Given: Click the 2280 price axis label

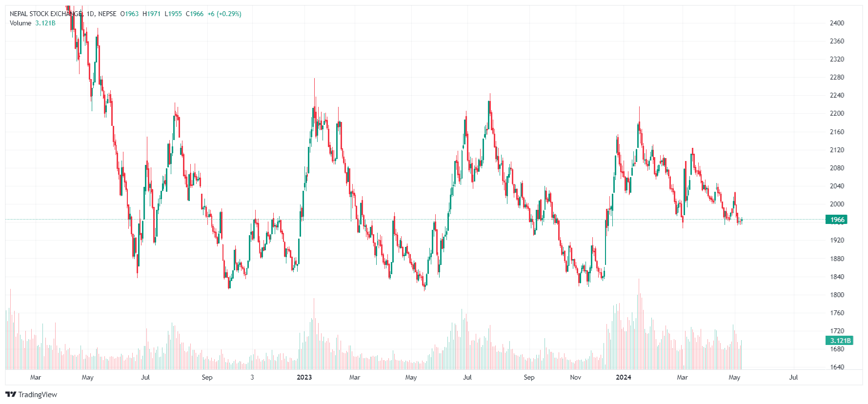Looking at the screenshot, I should [837, 77].
